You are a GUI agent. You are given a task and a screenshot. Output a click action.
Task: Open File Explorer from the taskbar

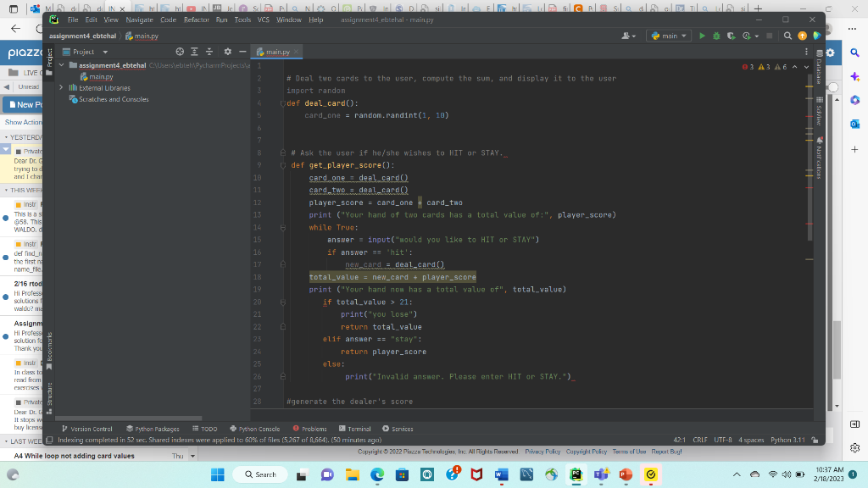[x=352, y=474]
